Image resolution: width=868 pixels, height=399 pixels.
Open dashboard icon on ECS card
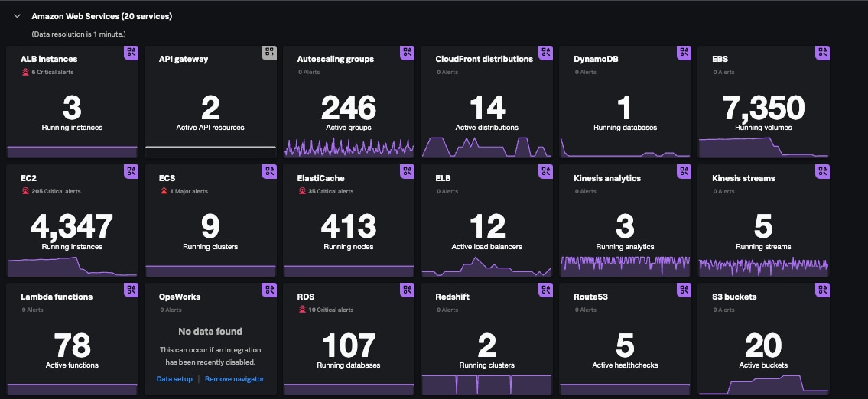269,171
